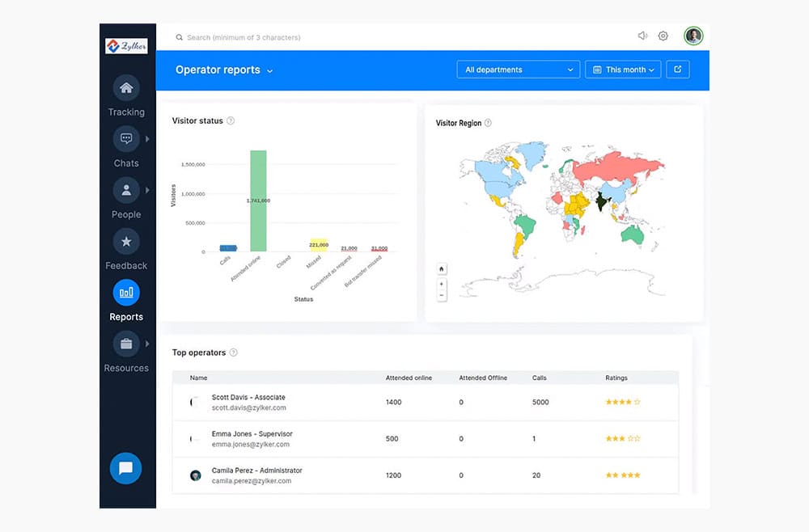
Task: Click the map zoom out button
Action: (x=442, y=296)
